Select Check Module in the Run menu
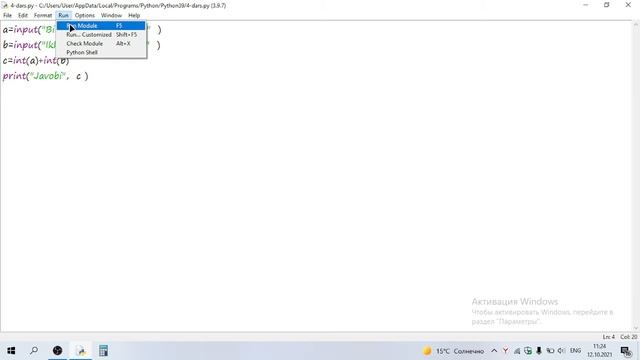 101,44
